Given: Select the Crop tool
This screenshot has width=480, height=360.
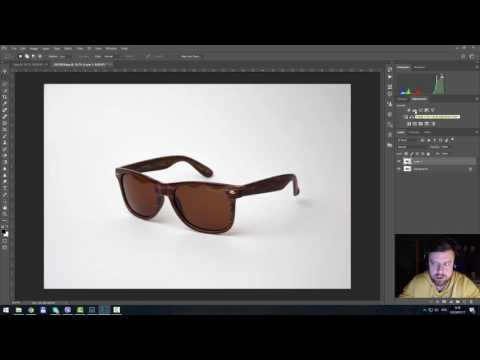Looking at the screenshot, I should (5, 97).
